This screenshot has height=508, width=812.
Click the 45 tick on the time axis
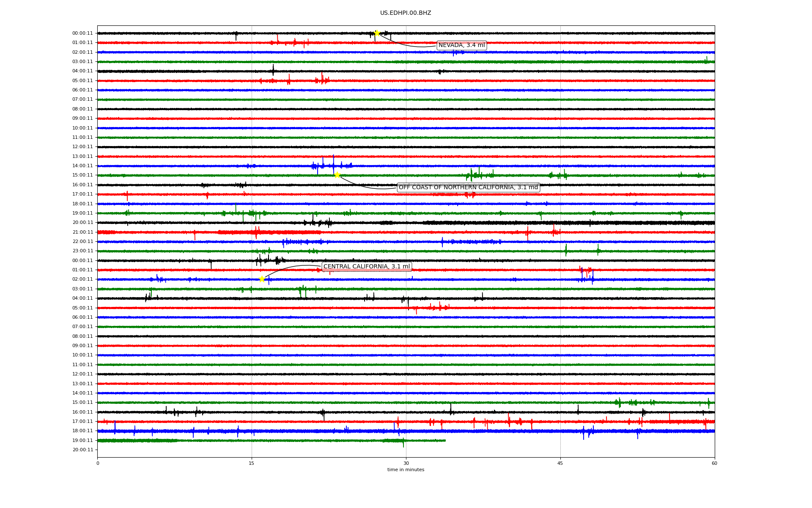coord(560,463)
